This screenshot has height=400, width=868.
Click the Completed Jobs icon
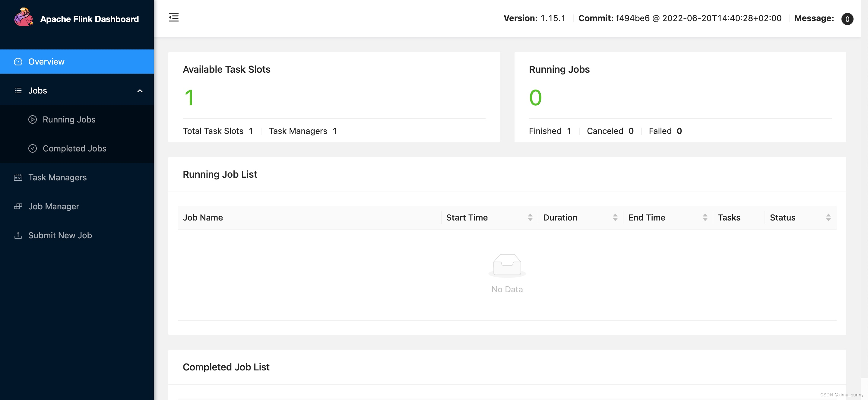click(x=33, y=148)
